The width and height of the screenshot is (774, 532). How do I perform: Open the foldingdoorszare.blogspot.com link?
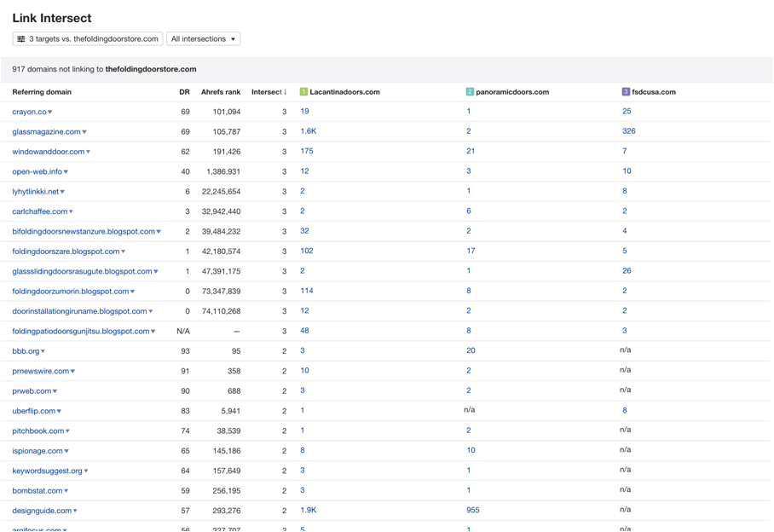point(66,252)
